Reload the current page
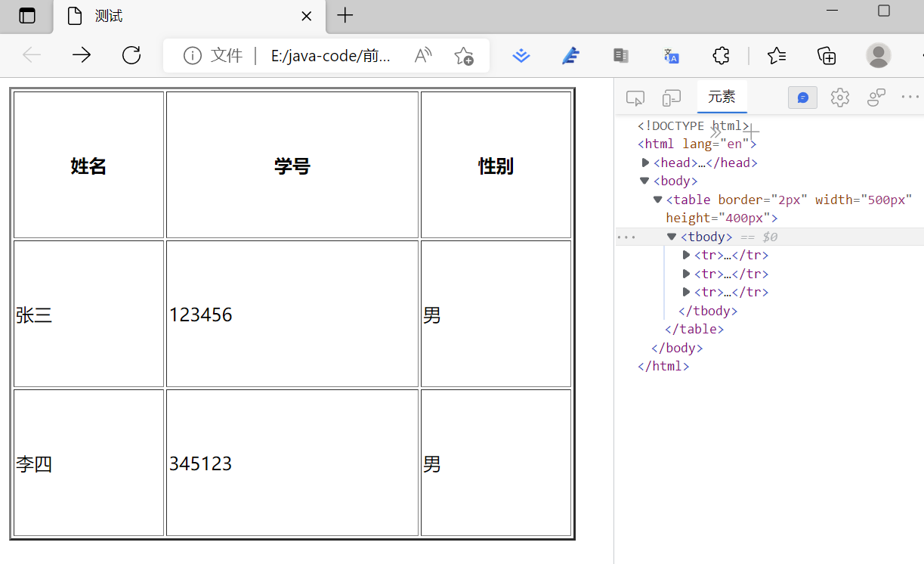The width and height of the screenshot is (924, 564). (x=131, y=55)
